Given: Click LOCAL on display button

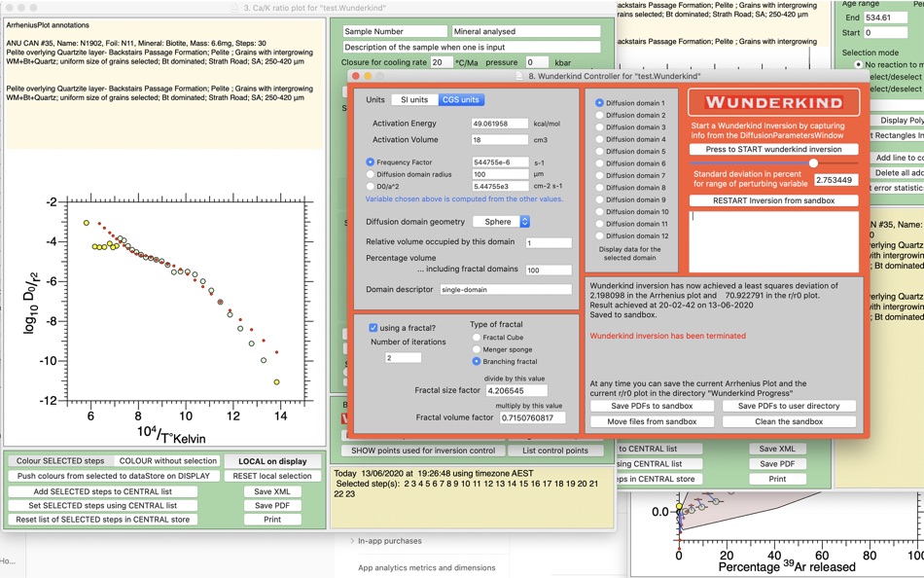Looking at the screenshot, I should [x=272, y=461].
